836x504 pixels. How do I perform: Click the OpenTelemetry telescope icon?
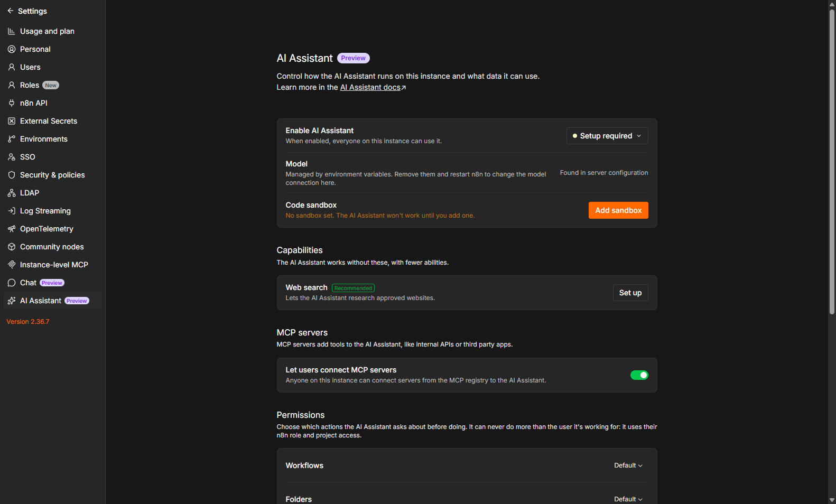12,229
